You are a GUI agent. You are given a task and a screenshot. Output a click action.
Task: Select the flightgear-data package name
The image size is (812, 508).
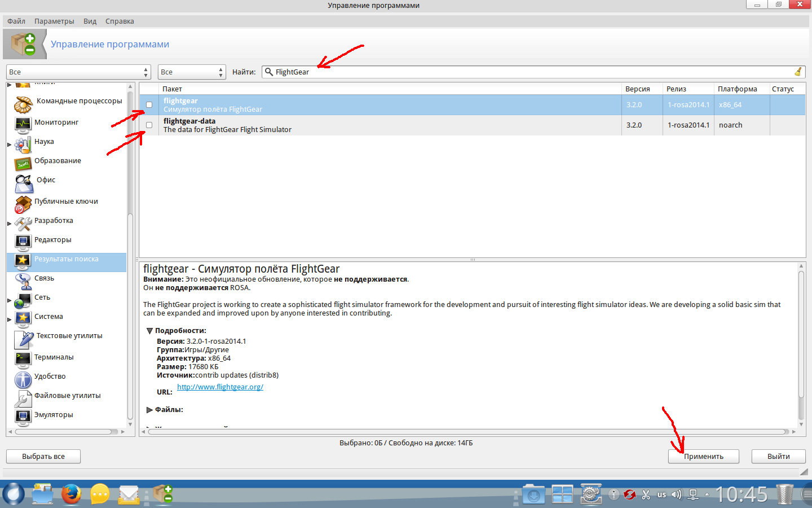[189, 121]
